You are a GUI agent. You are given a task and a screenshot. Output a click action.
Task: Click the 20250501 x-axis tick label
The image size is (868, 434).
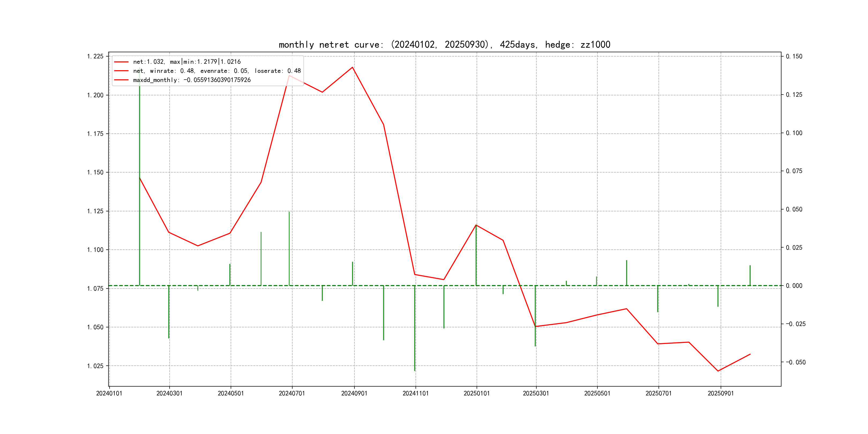(597, 393)
